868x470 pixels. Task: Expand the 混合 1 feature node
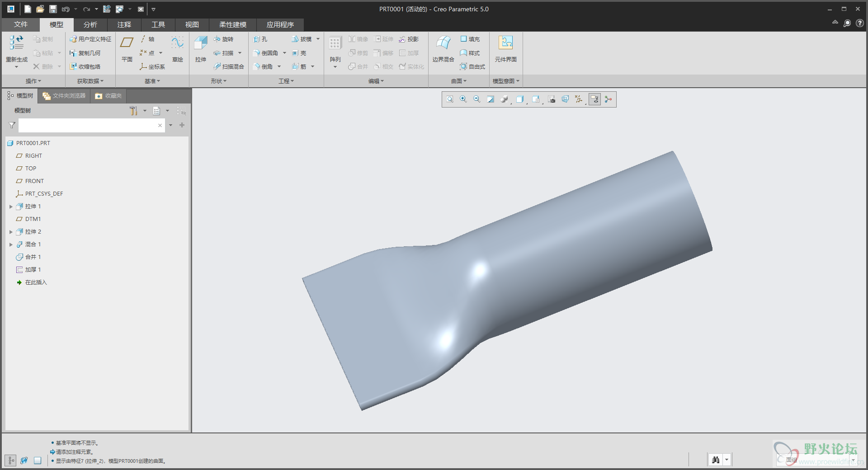pyautogui.click(x=11, y=244)
